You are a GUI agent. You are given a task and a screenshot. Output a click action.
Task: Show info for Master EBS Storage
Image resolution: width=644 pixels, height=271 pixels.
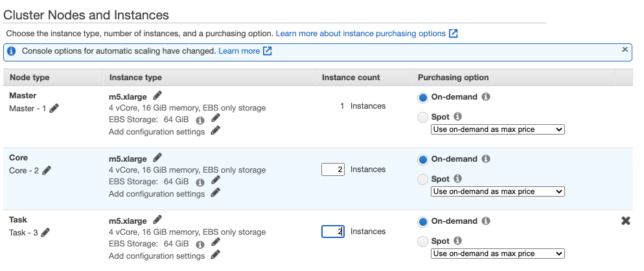tap(200, 120)
